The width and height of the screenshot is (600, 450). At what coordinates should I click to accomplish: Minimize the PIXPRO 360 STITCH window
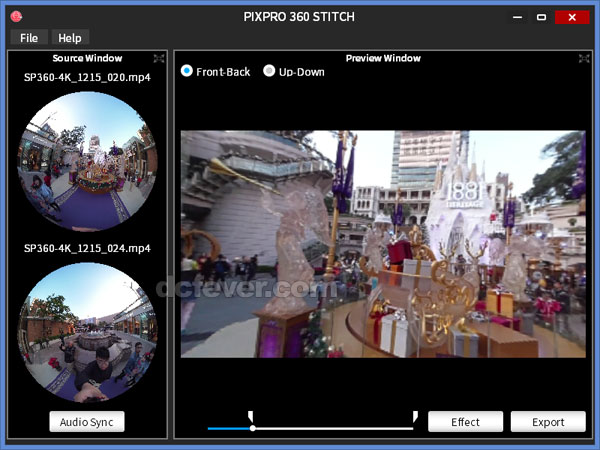coord(517,17)
